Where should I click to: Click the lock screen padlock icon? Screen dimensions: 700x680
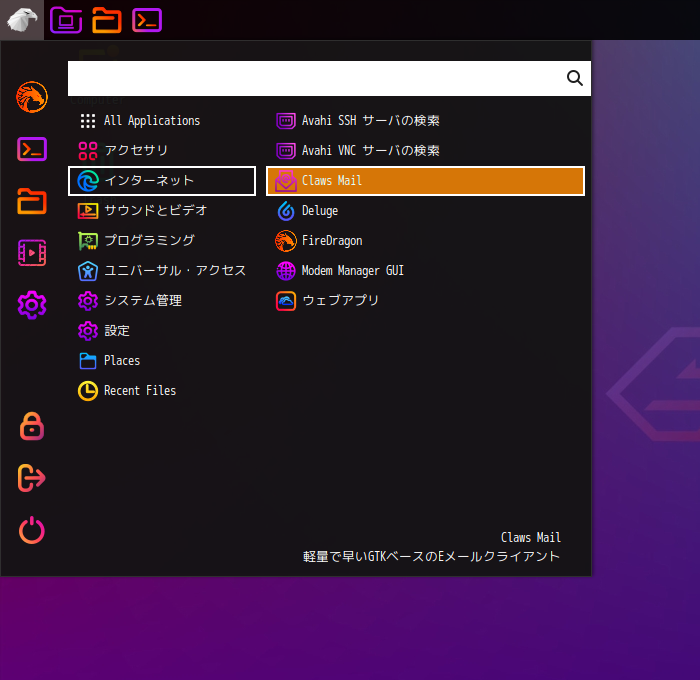(x=32, y=426)
